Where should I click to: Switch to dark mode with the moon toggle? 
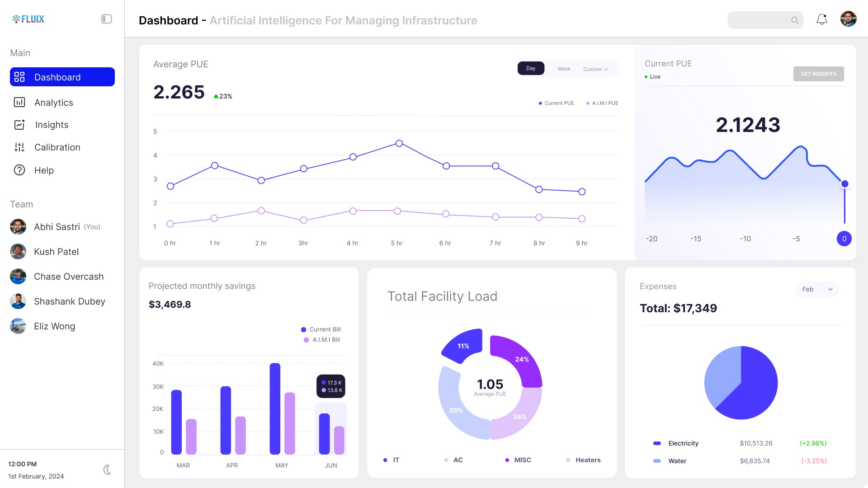tap(107, 469)
